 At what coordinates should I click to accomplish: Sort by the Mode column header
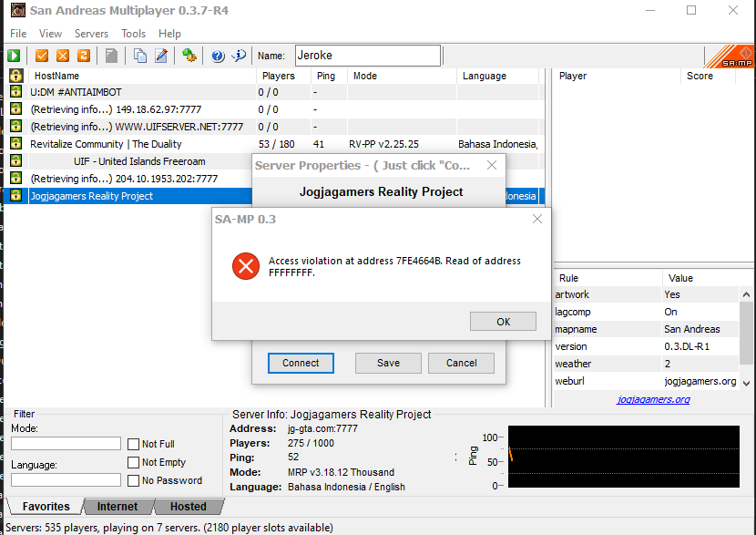click(402, 76)
